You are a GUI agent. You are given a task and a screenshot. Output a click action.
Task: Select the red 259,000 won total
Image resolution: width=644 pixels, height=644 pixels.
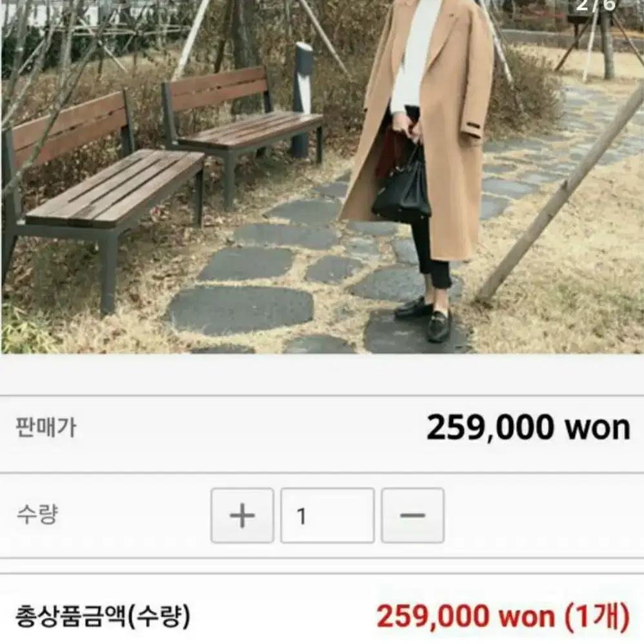click(x=465, y=616)
